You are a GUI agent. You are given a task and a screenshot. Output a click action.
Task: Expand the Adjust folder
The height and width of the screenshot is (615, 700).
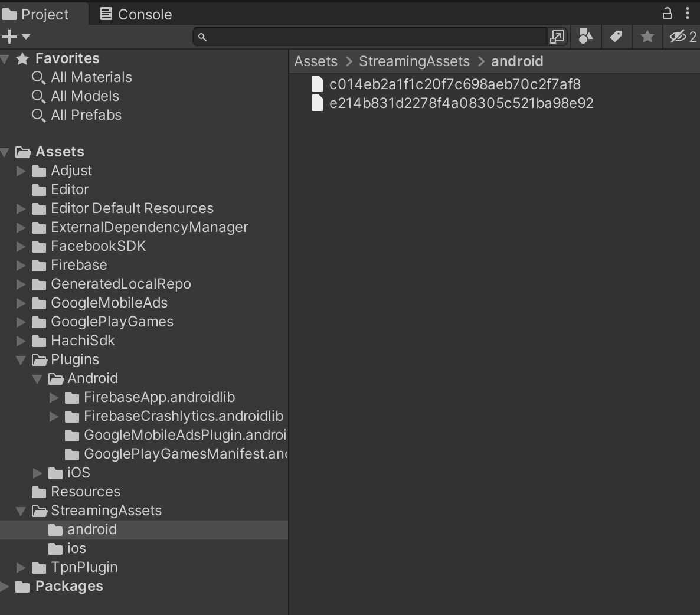pos(21,171)
